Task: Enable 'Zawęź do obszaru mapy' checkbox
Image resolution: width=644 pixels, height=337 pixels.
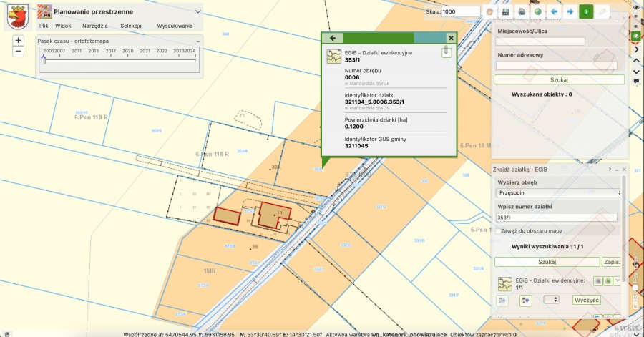Action: (499, 231)
